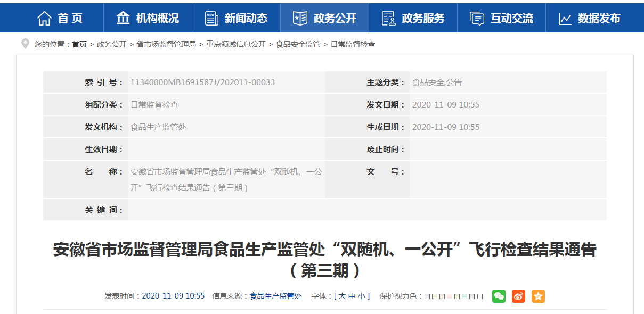Click the 废止时间 field label

[386, 150]
